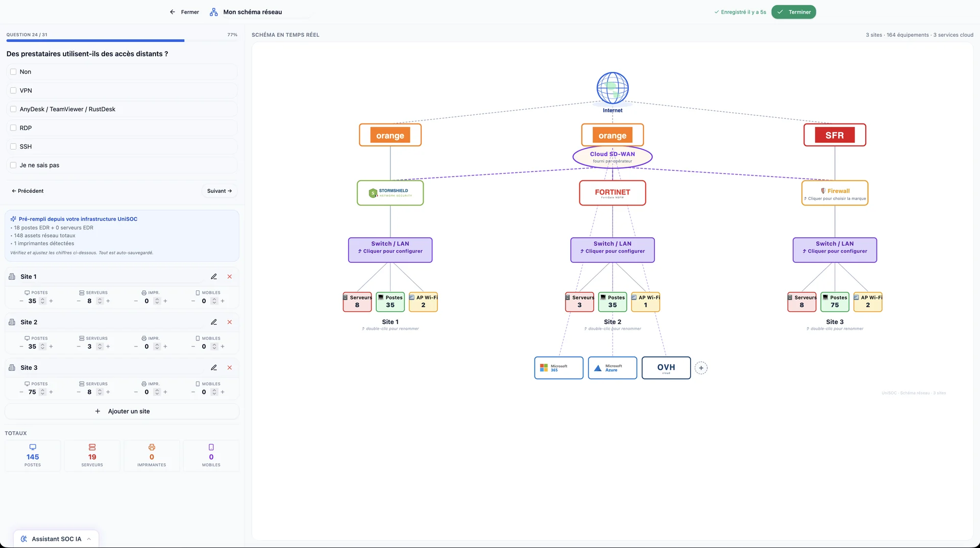This screenshot has width=980, height=548.
Task: Increase Site 1 postes with plus
Action: click(51, 301)
